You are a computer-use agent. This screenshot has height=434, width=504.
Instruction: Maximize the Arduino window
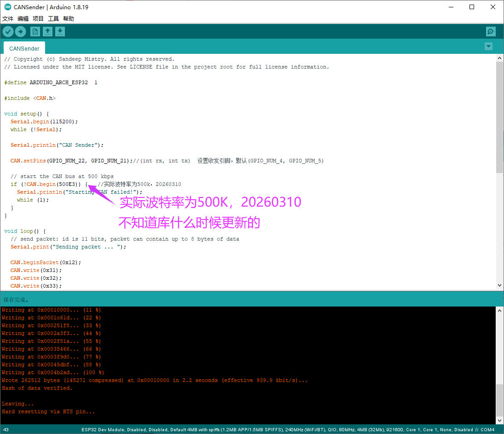pyautogui.click(x=472, y=7)
